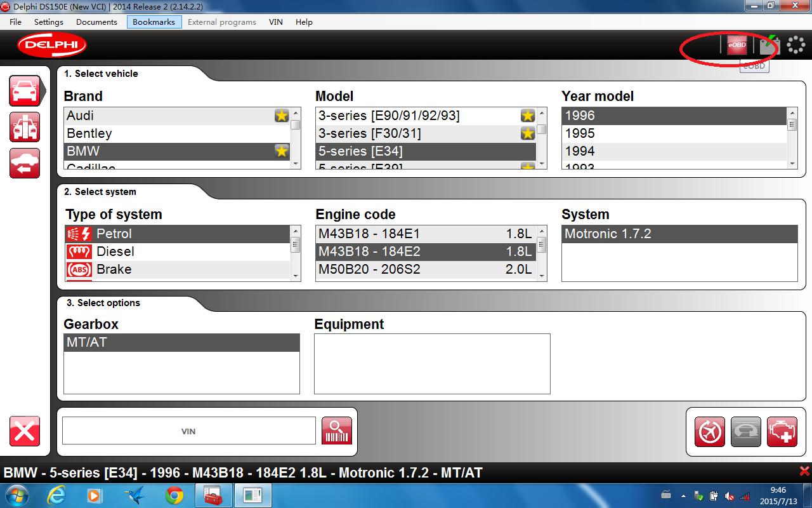812x508 pixels.
Task: Toggle bookmark star for 3-series [E90/91/92/93]
Action: [528, 116]
